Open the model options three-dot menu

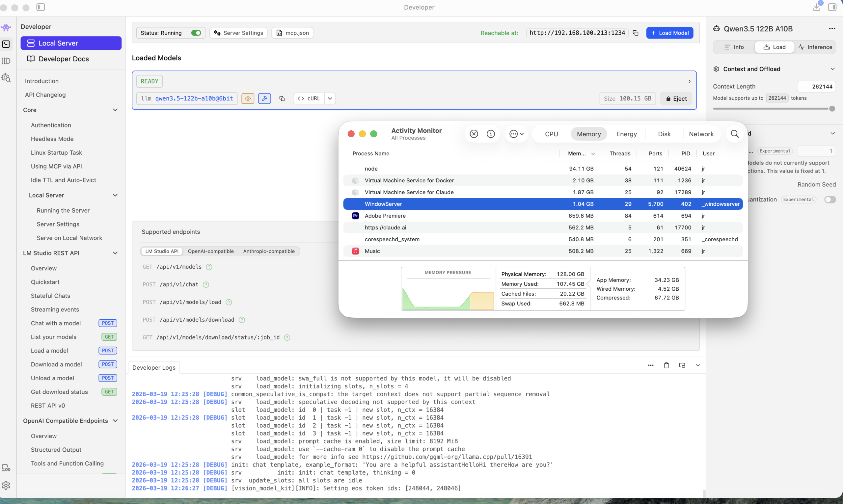pos(832,29)
